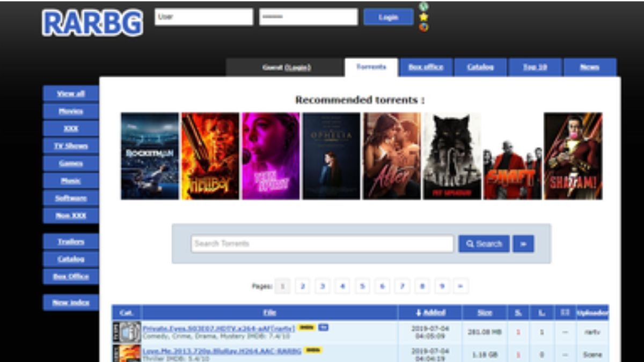The image size is (644, 362).
Task: Open the After poster
Action: pos(392,156)
